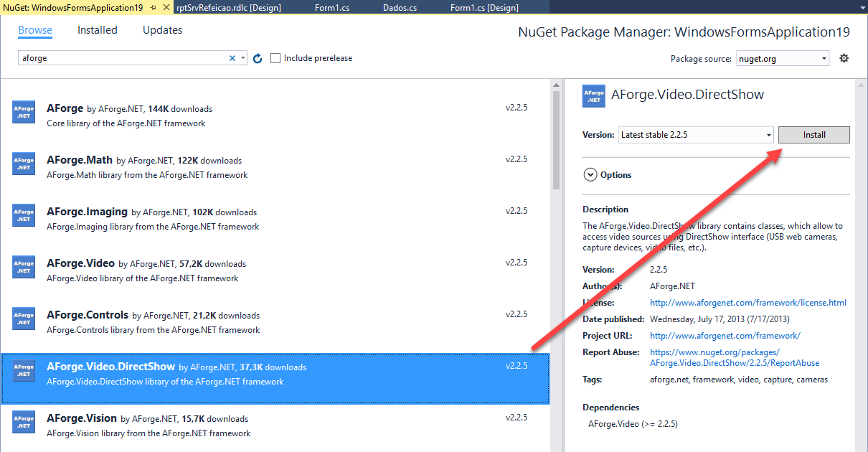
Task: Switch to the Installed tab
Action: tap(98, 30)
